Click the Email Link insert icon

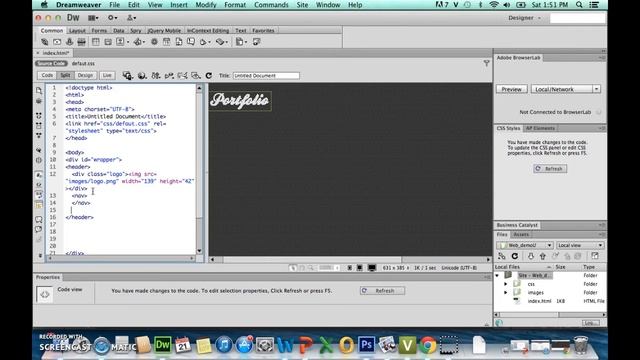(x=57, y=42)
